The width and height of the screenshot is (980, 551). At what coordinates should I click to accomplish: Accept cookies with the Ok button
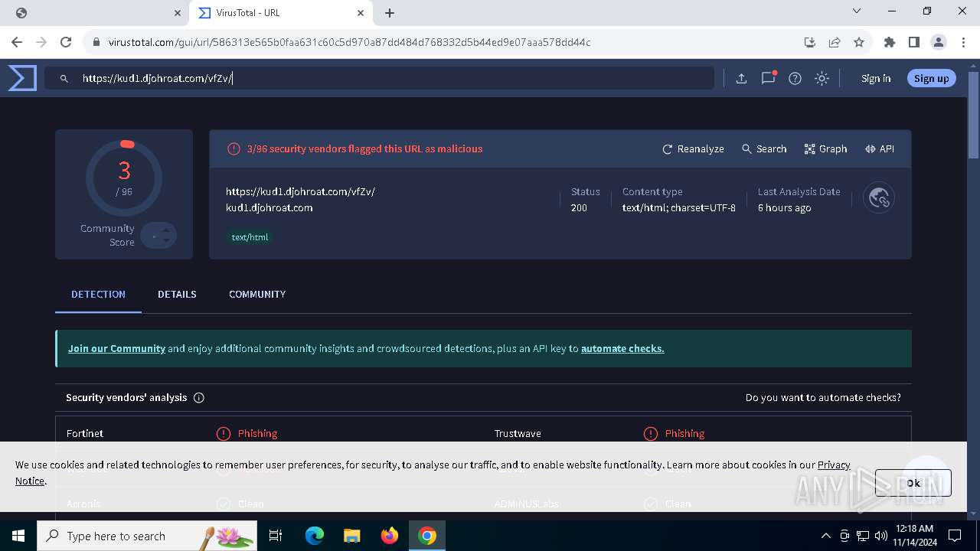coord(913,483)
